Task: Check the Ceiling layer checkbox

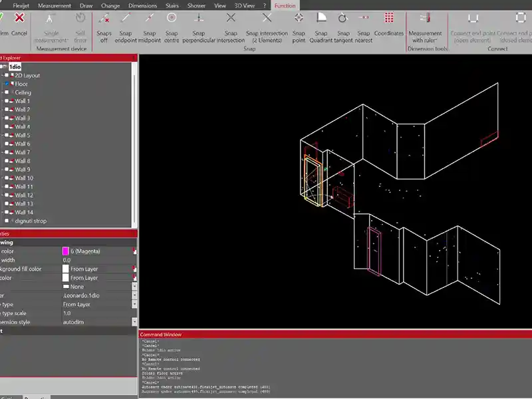Action: (x=7, y=92)
